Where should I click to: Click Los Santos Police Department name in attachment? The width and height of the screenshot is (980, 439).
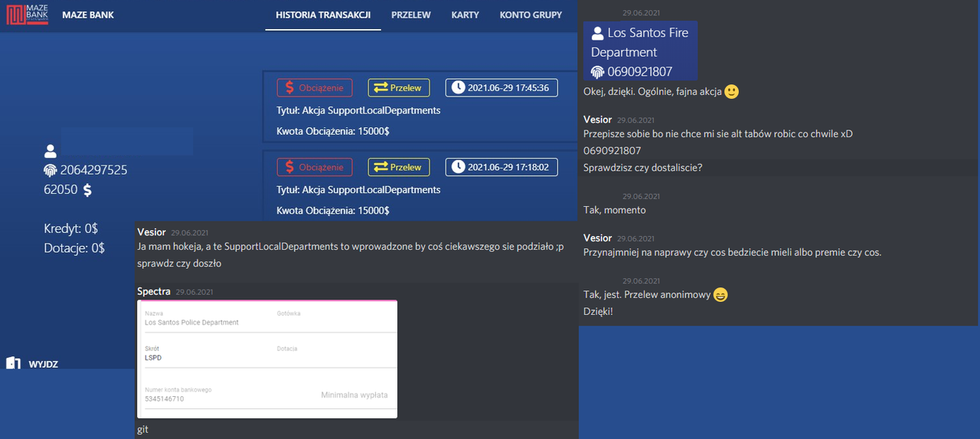pyautogui.click(x=191, y=323)
